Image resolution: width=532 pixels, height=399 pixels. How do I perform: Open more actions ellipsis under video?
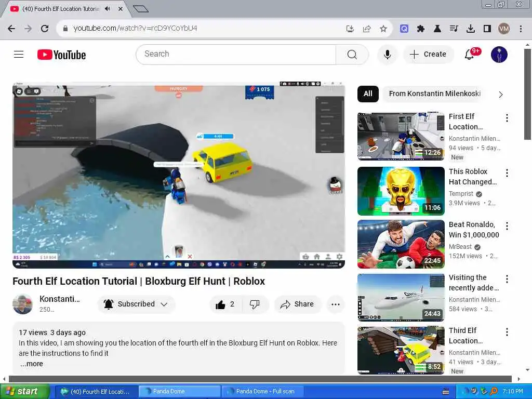[x=336, y=304]
